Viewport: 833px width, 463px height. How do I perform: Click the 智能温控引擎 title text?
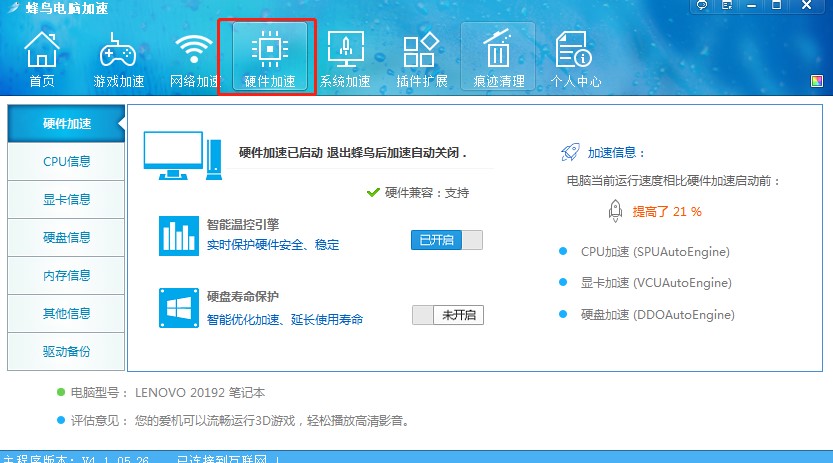243,225
